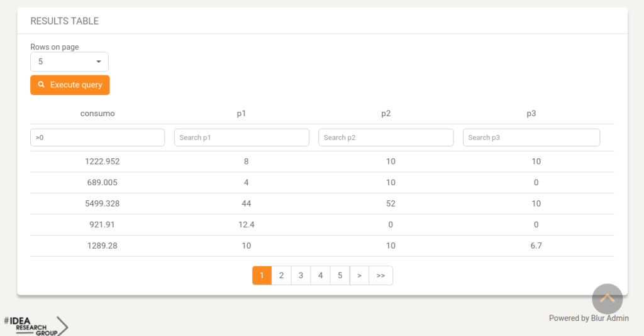Viewport: 644px width, 336px height.
Task: Click the Search p2 input field
Action: pos(386,138)
